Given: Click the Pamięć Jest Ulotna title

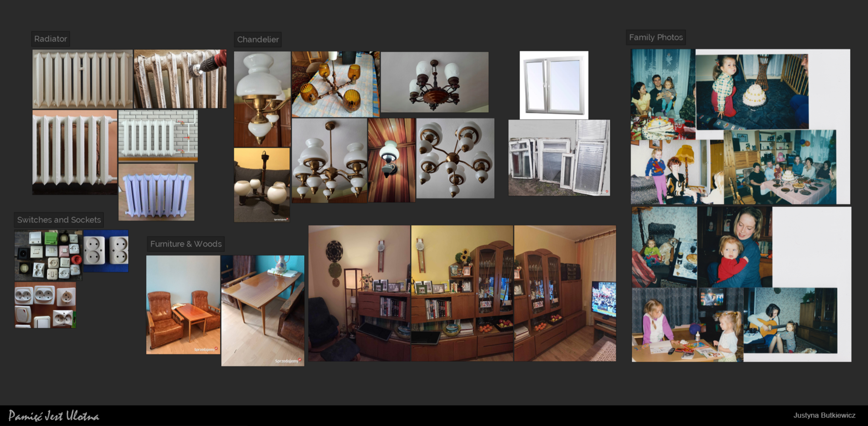Looking at the screenshot, I should click(x=54, y=416).
